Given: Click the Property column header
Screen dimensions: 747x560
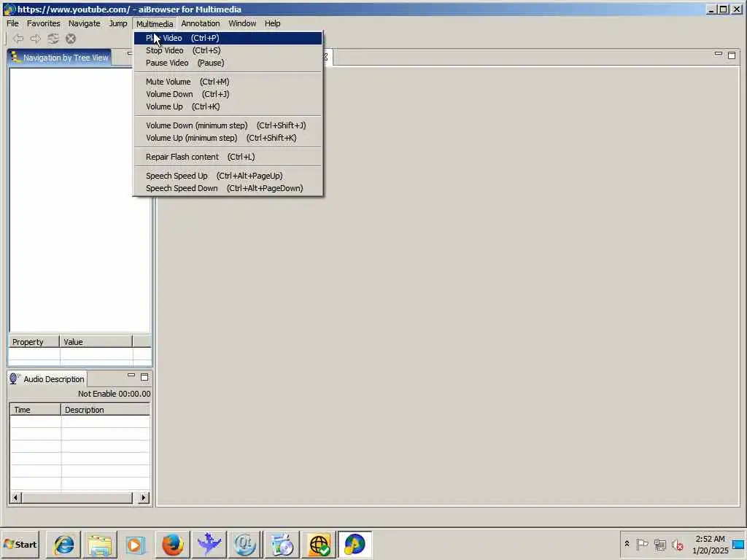Looking at the screenshot, I should pos(34,342).
